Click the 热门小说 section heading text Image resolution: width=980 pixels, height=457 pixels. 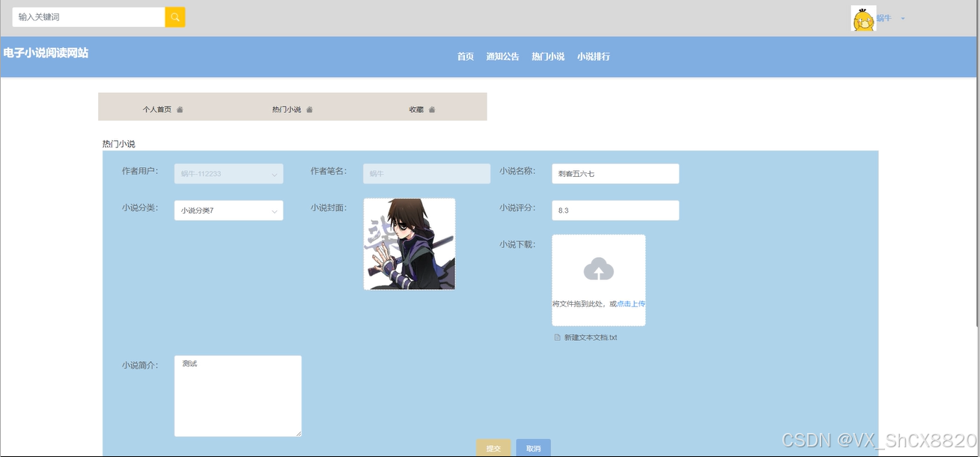(x=118, y=144)
